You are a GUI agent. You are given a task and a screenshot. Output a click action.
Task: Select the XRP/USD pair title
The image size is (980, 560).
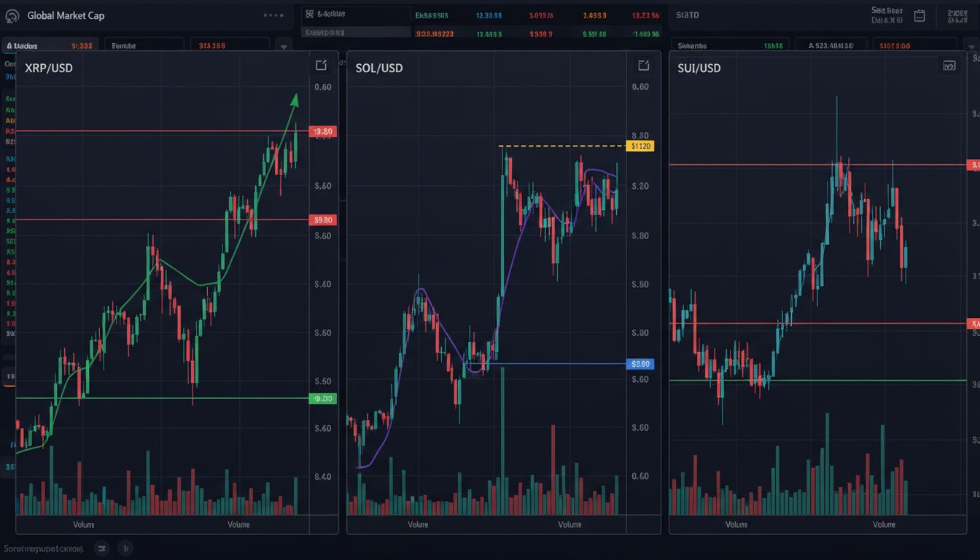click(x=49, y=68)
